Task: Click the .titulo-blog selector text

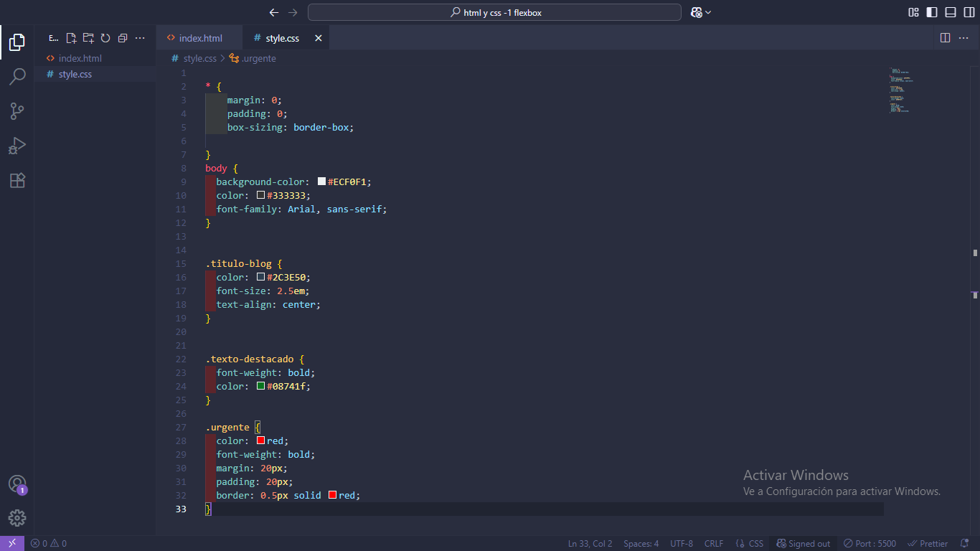Action: (x=239, y=264)
